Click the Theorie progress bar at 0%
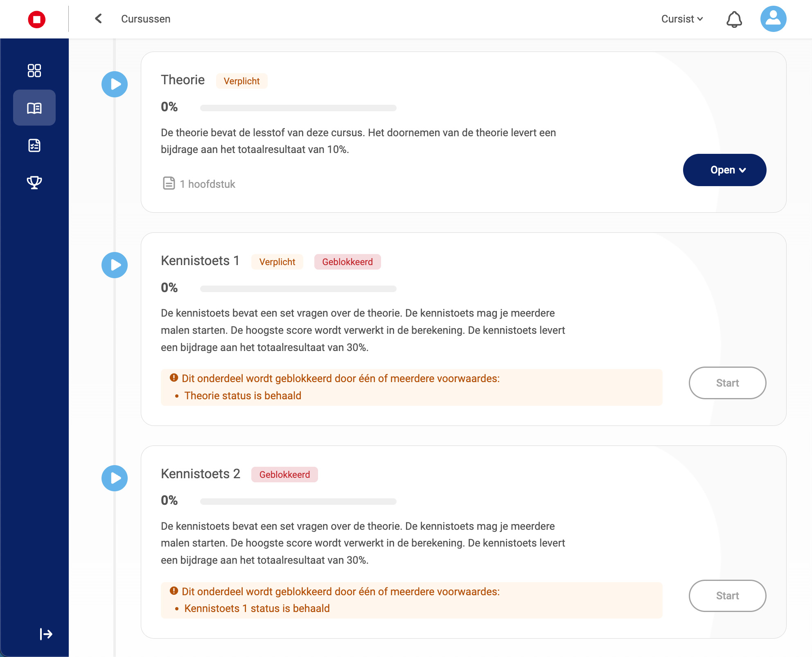812x657 pixels. pos(298,108)
